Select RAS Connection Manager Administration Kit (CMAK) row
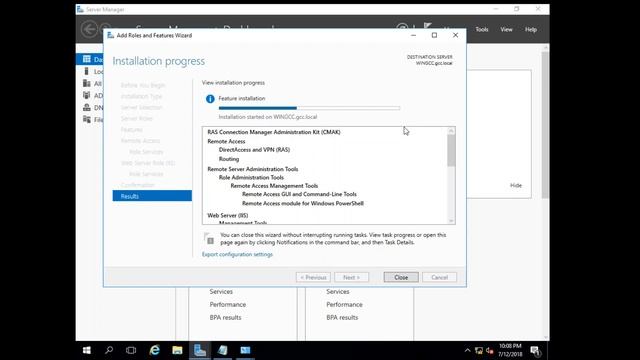640x360 pixels. coord(274,132)
